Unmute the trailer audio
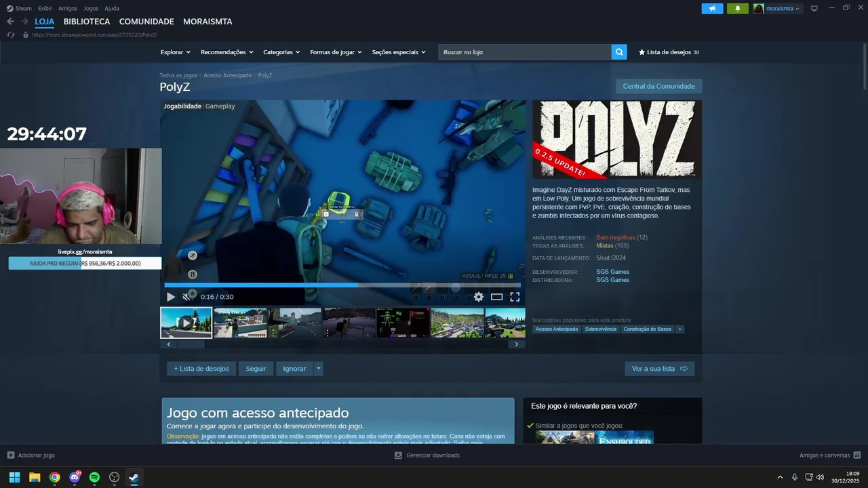This screenshot has width=868, height=488. click(x=186, y=297)
